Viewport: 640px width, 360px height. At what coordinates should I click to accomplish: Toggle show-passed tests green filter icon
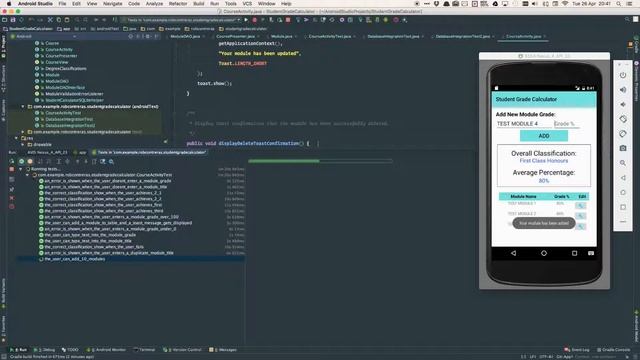(22, 162)
